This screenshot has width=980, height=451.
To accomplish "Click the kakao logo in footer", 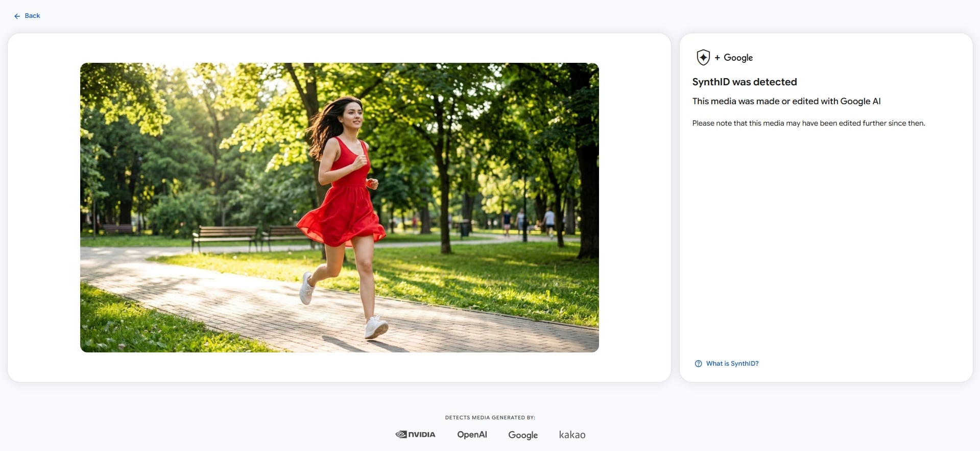I will coord(572,435).
